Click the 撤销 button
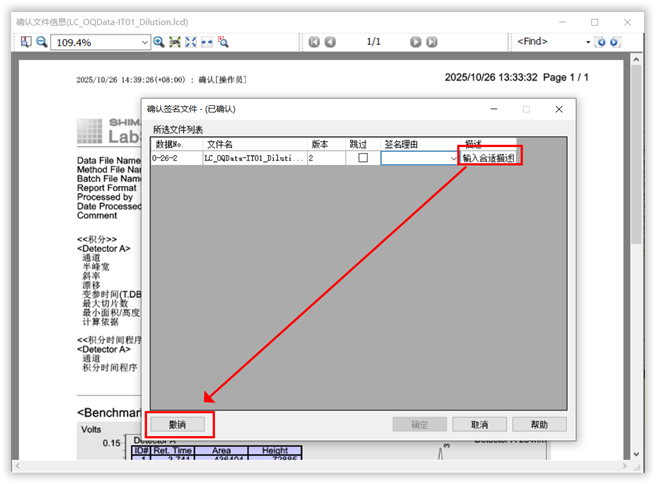The height and width of the screenshot is (484, 656). tap(179, 425)
